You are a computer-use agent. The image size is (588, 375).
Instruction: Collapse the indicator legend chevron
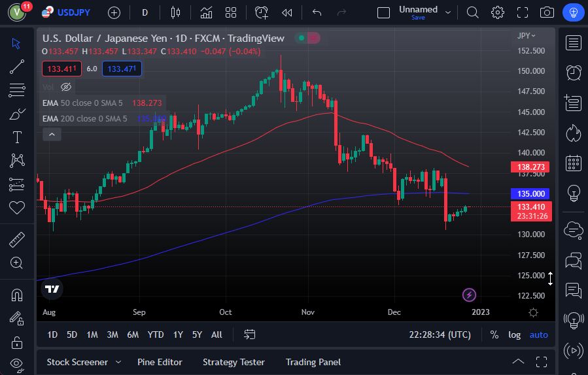(51, 134)
